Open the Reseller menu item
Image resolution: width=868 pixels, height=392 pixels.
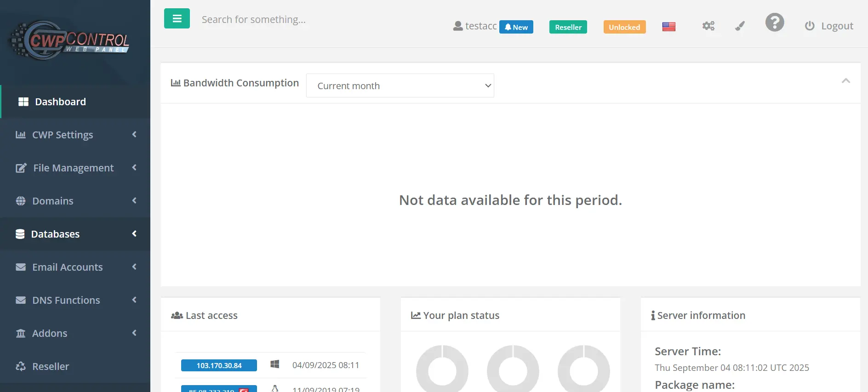pos(75,366)
